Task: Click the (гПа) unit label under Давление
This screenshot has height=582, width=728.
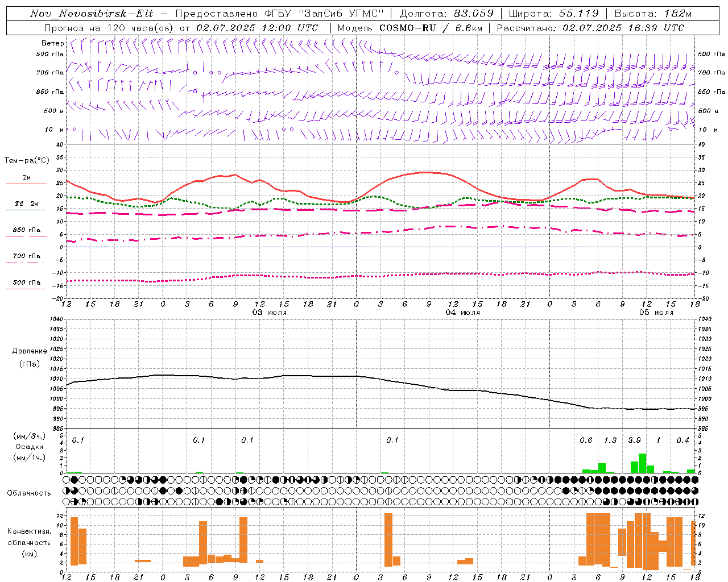Action: [x=30, y=364]
